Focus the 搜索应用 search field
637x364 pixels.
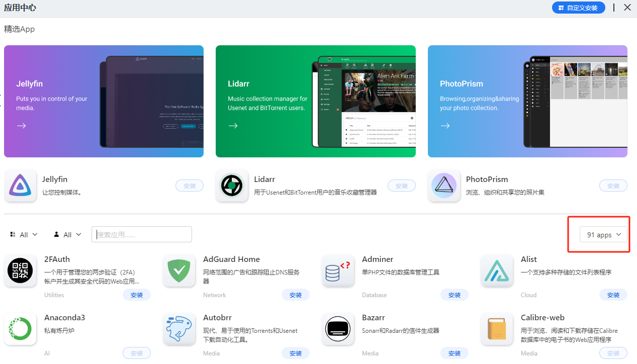pyautogui.click(x=142, y=234)
